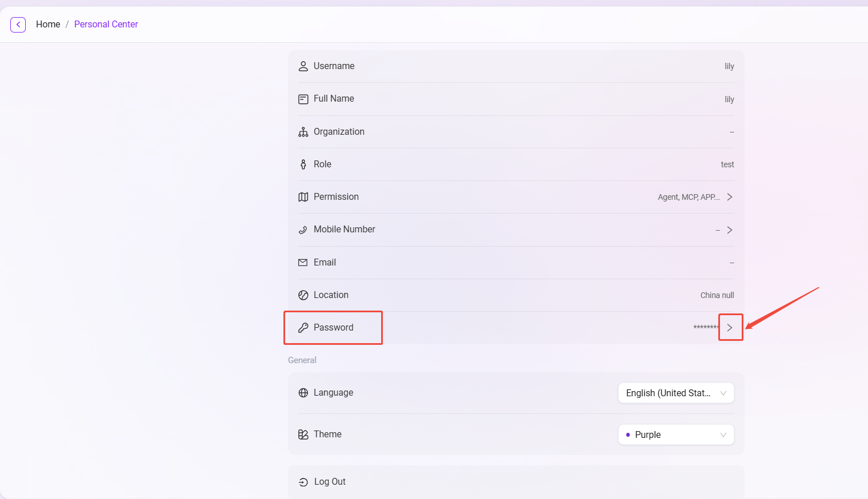Viewport: 868px width, 499px height.
Task: Click the Password key icon
Action: [x=303, y=328]
